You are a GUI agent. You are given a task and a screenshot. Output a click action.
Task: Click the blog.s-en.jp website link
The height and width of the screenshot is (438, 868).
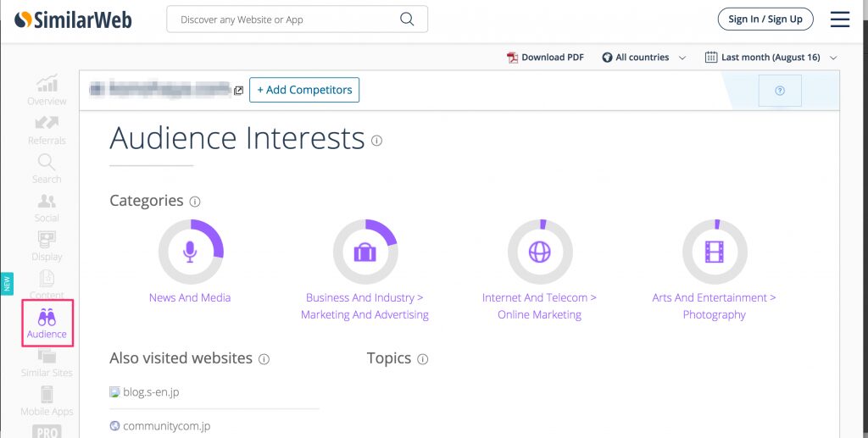coord(151,392)
